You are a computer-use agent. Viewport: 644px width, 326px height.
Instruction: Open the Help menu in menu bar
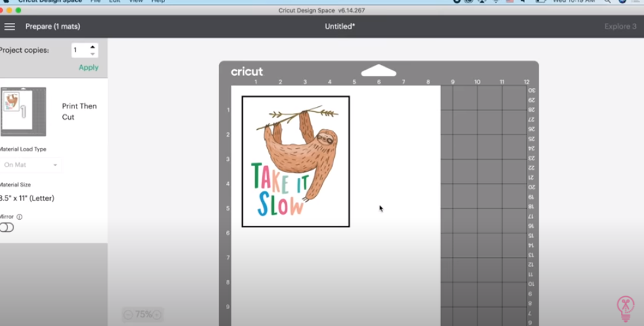click(x=158, y=1)
